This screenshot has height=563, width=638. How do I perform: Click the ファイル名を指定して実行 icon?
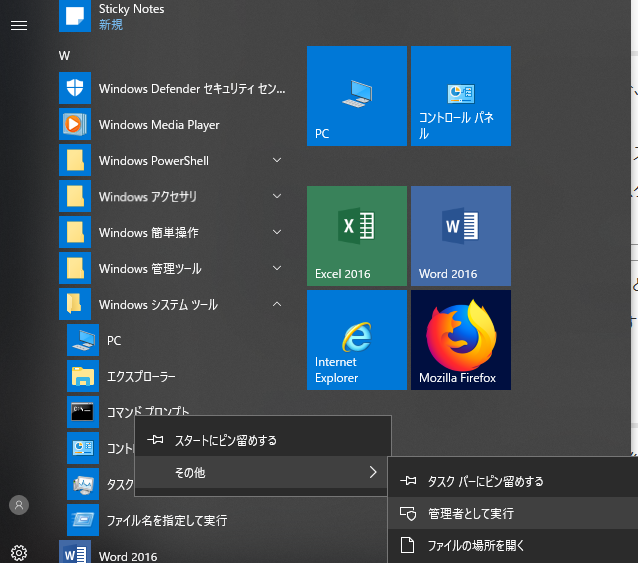tap(83, 520)
